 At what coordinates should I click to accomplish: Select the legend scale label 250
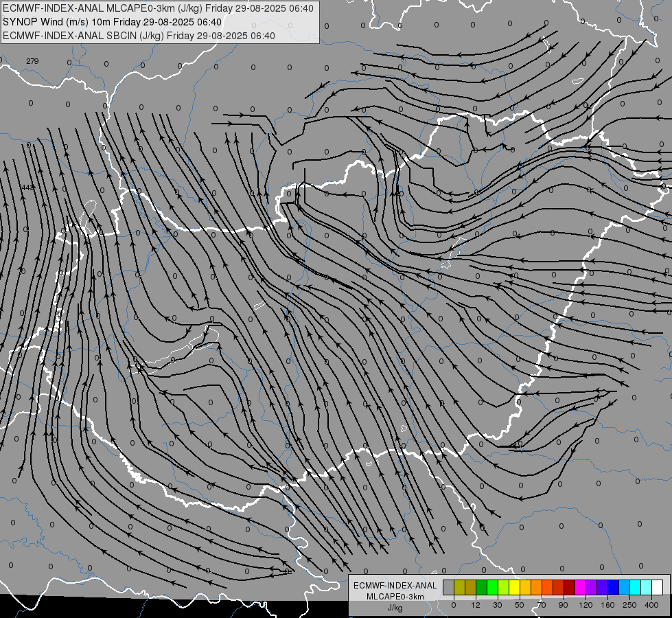tap(629, 605)
